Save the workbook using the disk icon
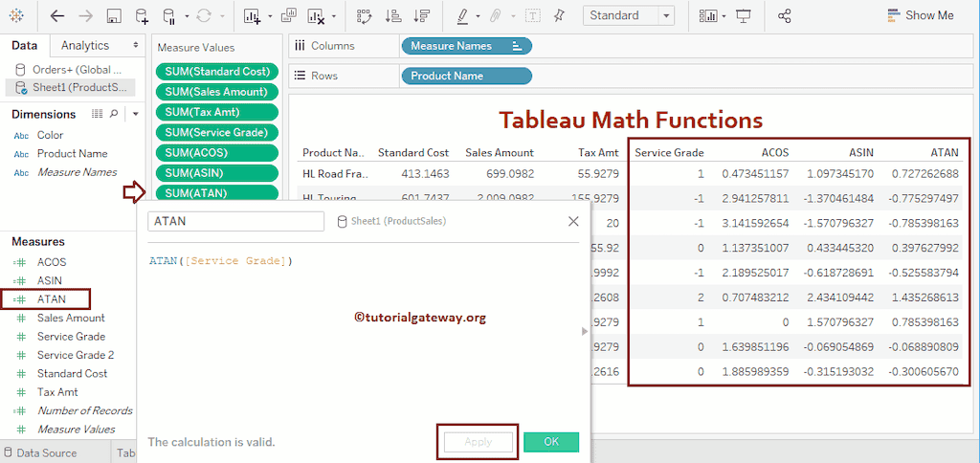Image resolution: width=980 pixels, height=463 pixels. (113, 16)
